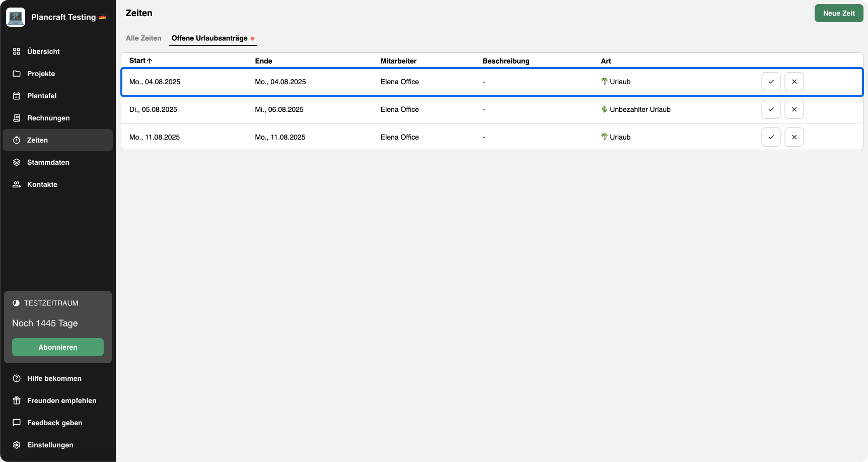The height and width of the screenshot is (462, 868).
Task: Click the Plancraft Testing logo avatar
Action: point(16,17)
